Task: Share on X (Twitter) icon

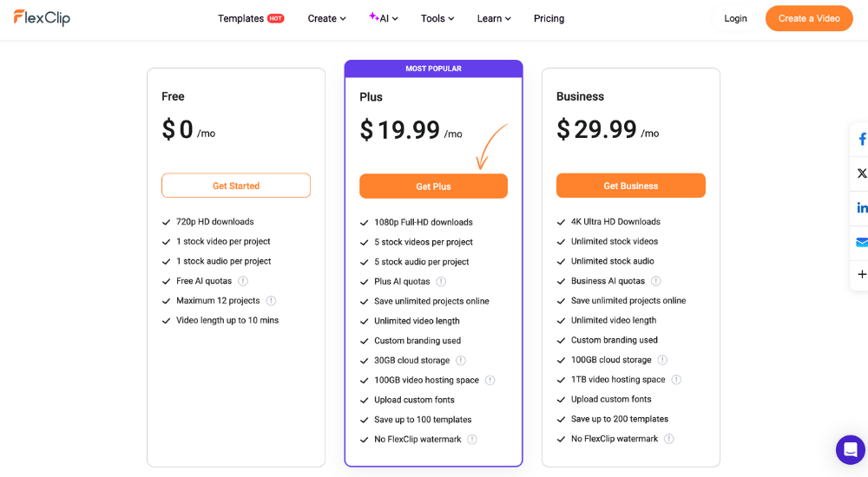Action: tap(862, 173)
